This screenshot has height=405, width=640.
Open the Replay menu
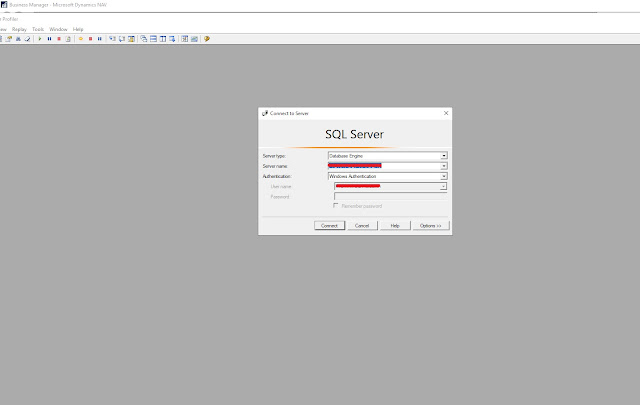pos(19,29)
